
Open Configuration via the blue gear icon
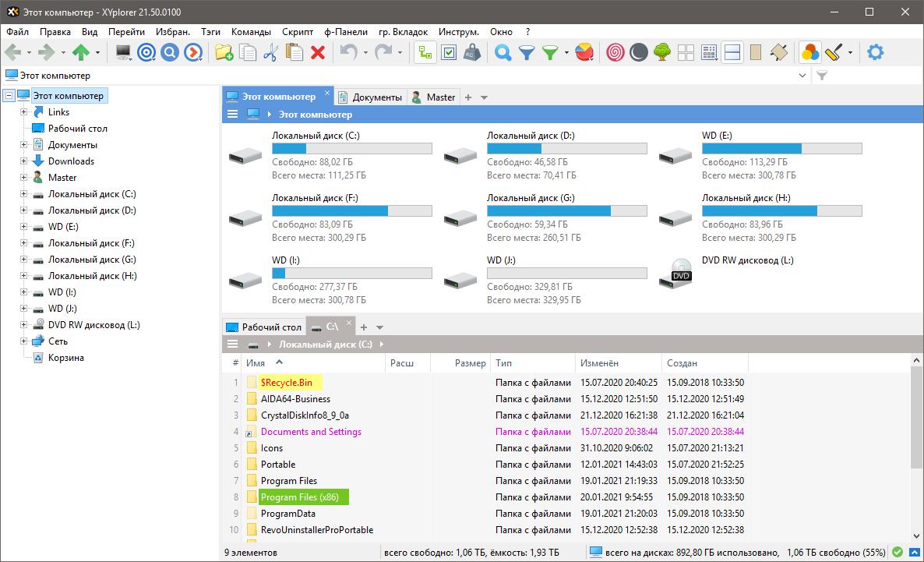pyautogui.click(x=876, y=52)
